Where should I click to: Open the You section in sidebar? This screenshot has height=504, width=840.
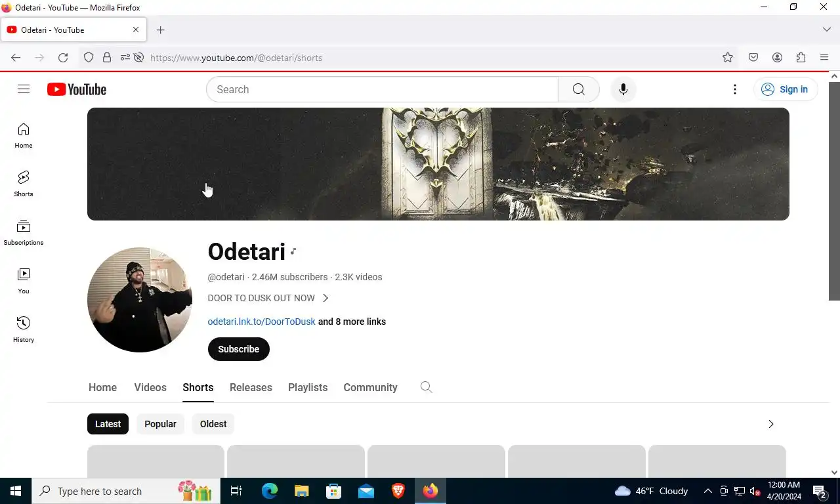pos(24,282)
